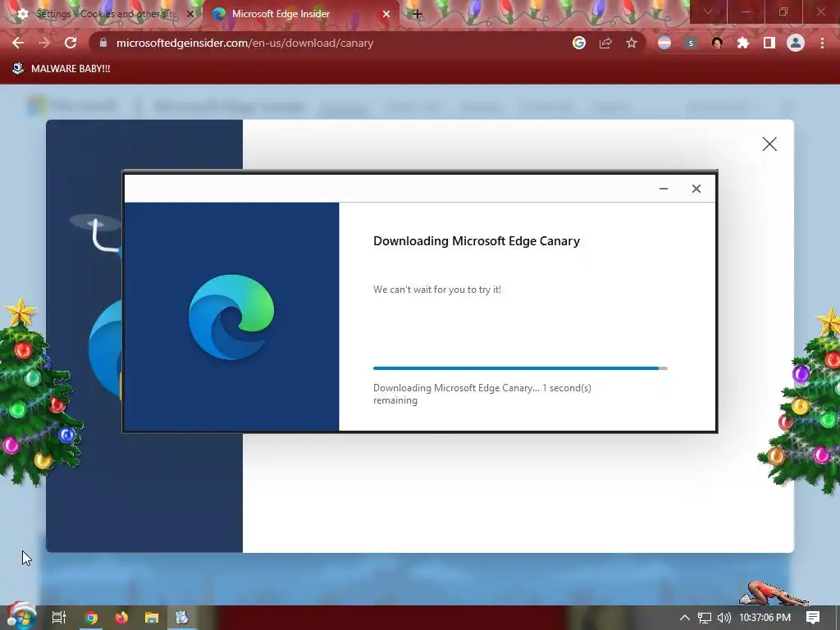Toggle the browser side panel icon
The height and width of the screenshot is (630, 840).
tap(769, 43)
